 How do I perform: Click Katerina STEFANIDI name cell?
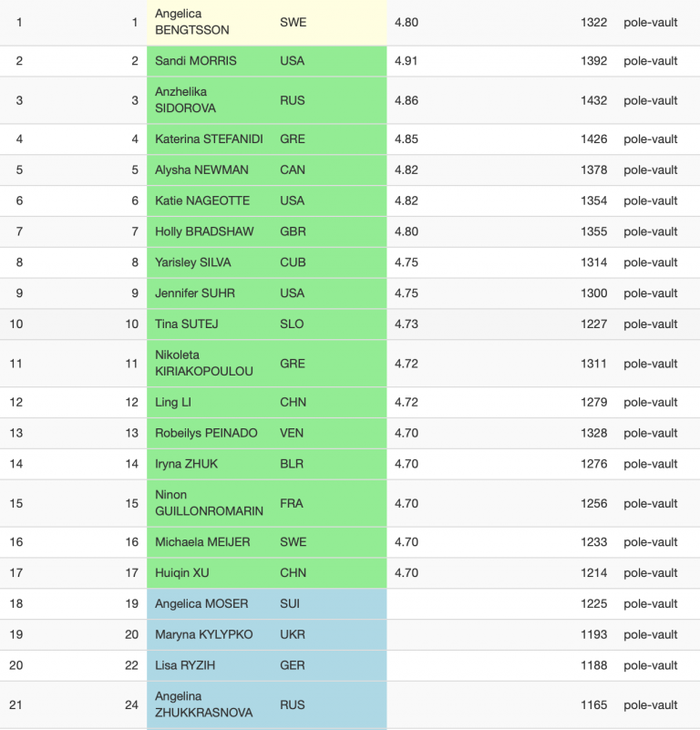pos(209,139)
